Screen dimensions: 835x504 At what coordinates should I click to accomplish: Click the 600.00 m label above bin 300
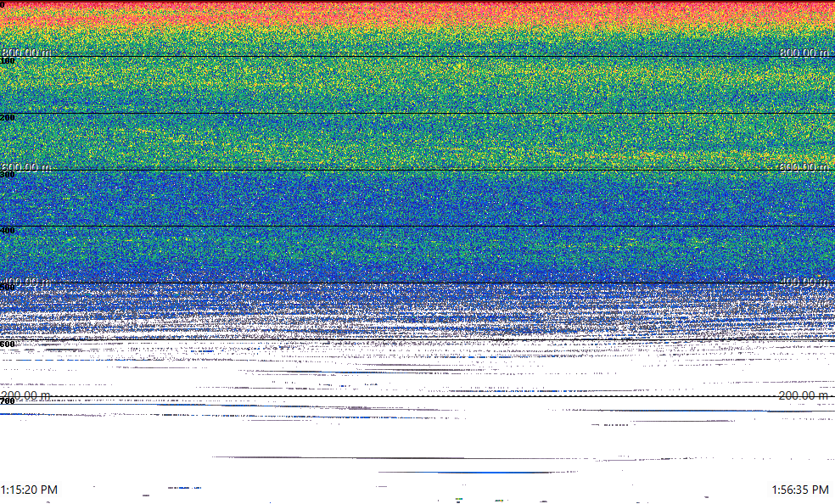pos(26,167)
